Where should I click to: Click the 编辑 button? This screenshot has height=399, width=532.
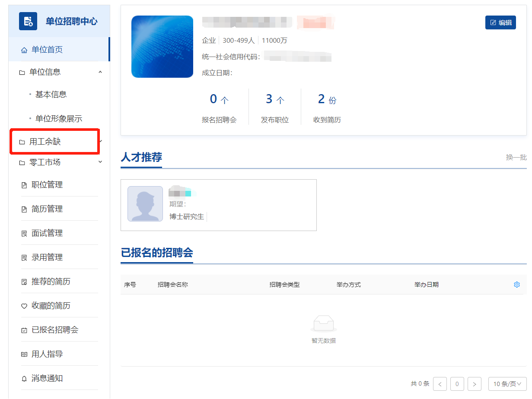tap(500, 22)
